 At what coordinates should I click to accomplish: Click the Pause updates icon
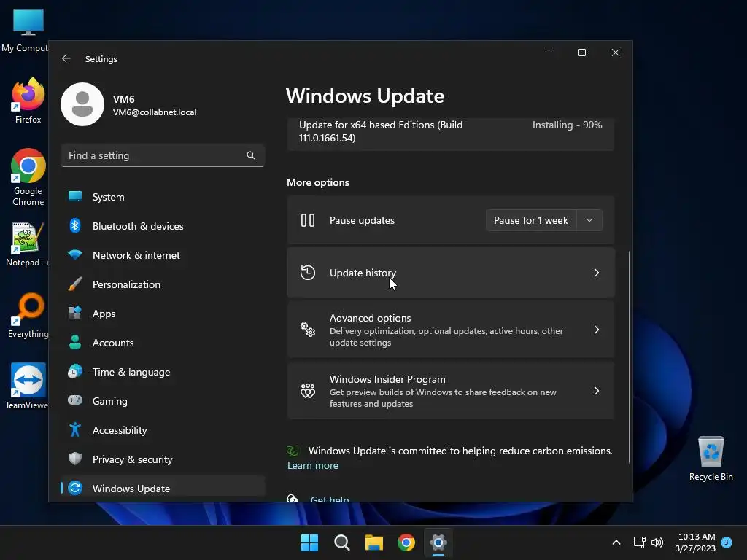tap(308, 220)
